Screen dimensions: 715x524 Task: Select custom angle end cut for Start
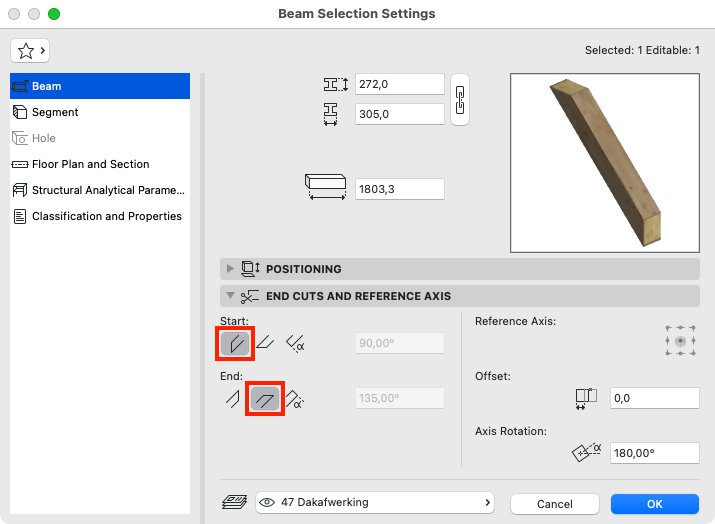tap(295, 343)
